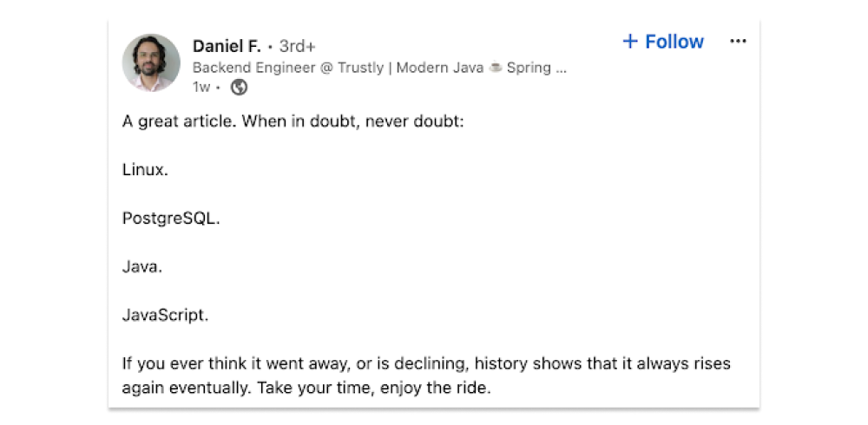Click the "Java." line in the post
868x425 pixels.
(142, 267)
